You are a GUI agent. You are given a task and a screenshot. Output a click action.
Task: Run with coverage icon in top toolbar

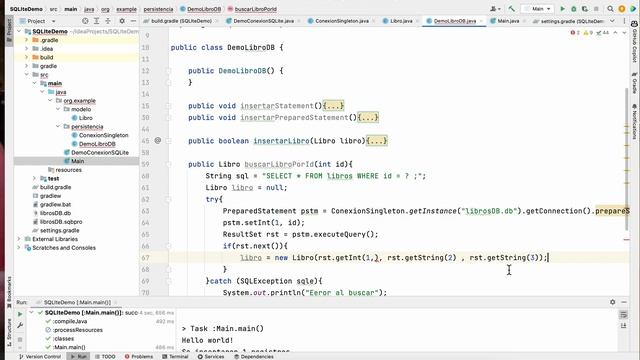click(x=585, y=9)
